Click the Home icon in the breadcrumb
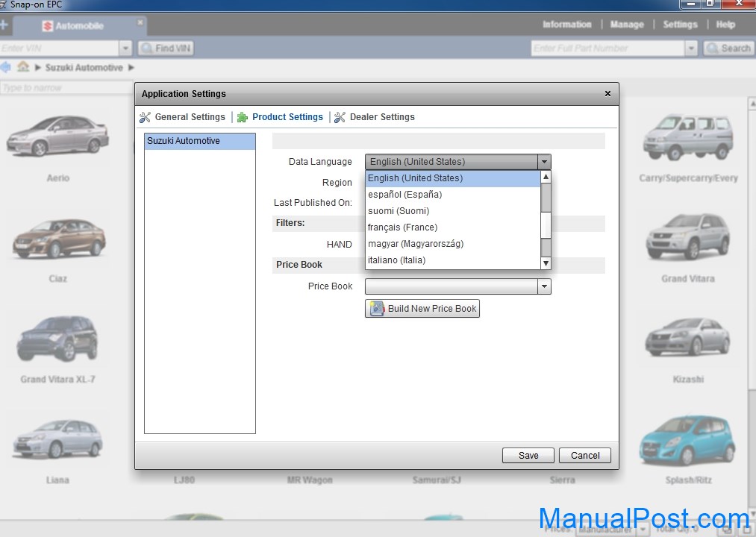The image size is (756, 537). click(23, 67)
